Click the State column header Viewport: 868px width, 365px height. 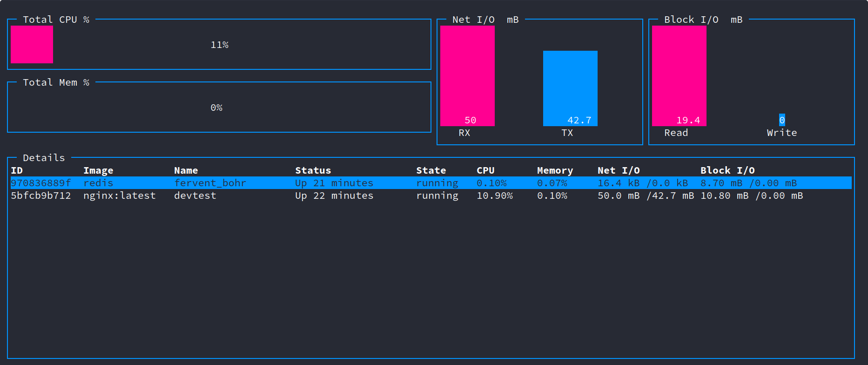431,170
